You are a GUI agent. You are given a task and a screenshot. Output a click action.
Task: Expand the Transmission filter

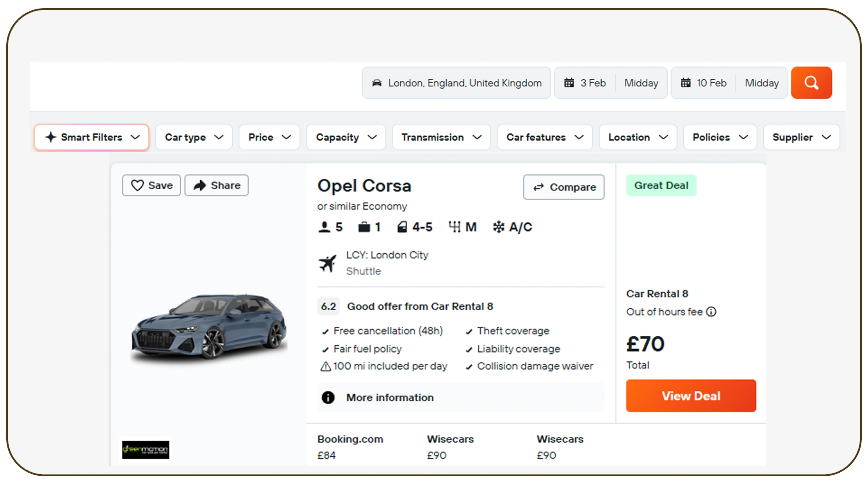441,137
